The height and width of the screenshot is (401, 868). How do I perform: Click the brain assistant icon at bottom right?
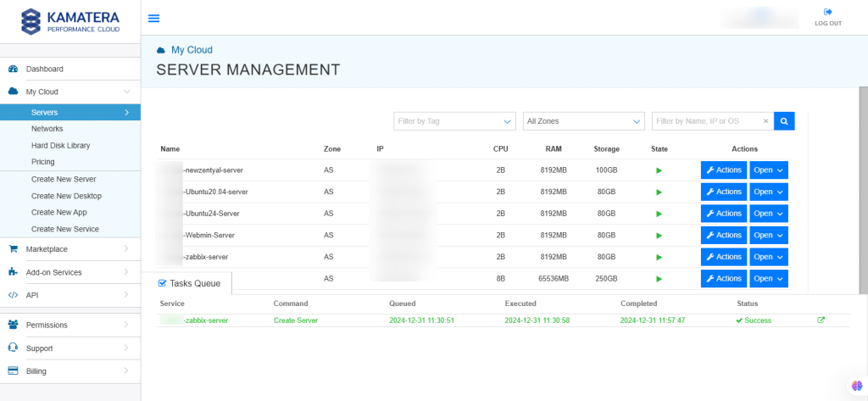857,386
